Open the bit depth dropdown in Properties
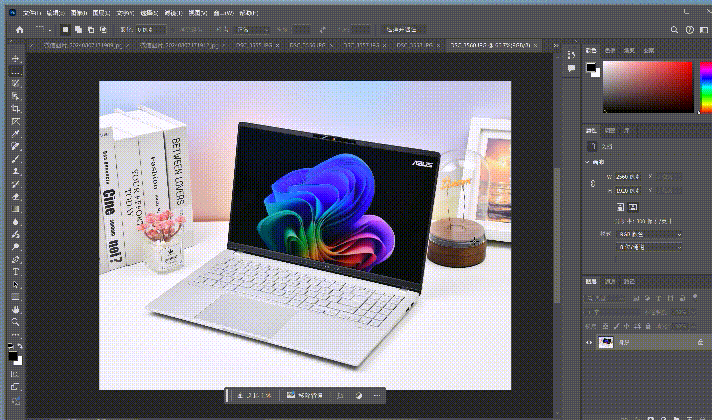 pyautogui.click(x=649, y=247)
